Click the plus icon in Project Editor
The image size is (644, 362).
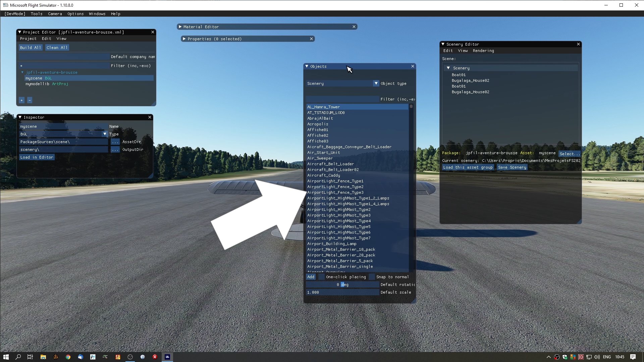[21, 100]
